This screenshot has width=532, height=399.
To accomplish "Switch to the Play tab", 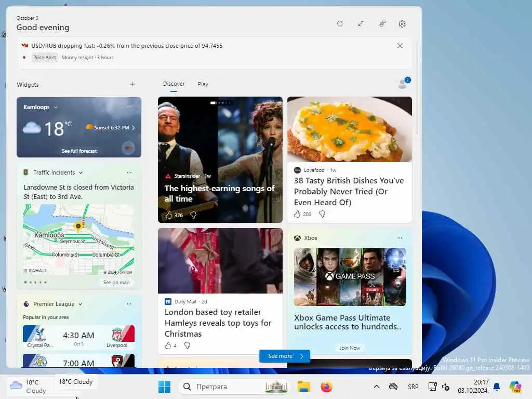I will (x=203, y=84).
